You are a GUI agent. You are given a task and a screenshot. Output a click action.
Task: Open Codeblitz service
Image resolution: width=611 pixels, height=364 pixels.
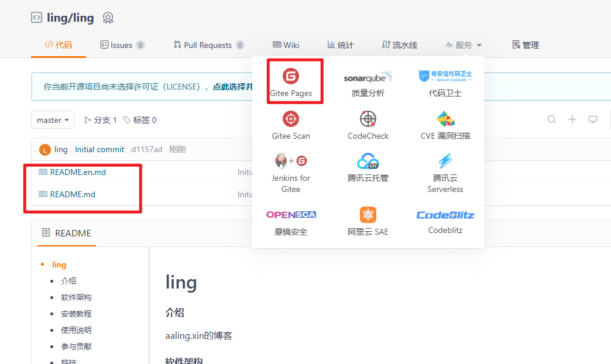pos(445,220)
